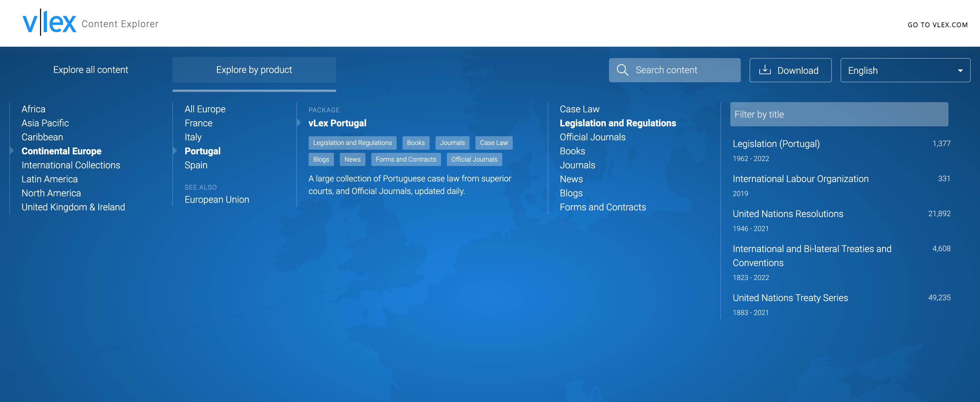980x402 pixels.
Task: Select the Asia Pacific region
Action: coord(45,123)
